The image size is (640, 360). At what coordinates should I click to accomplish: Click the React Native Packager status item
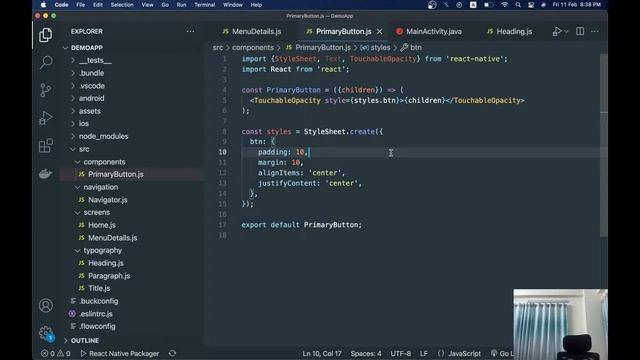pos(120,353)
